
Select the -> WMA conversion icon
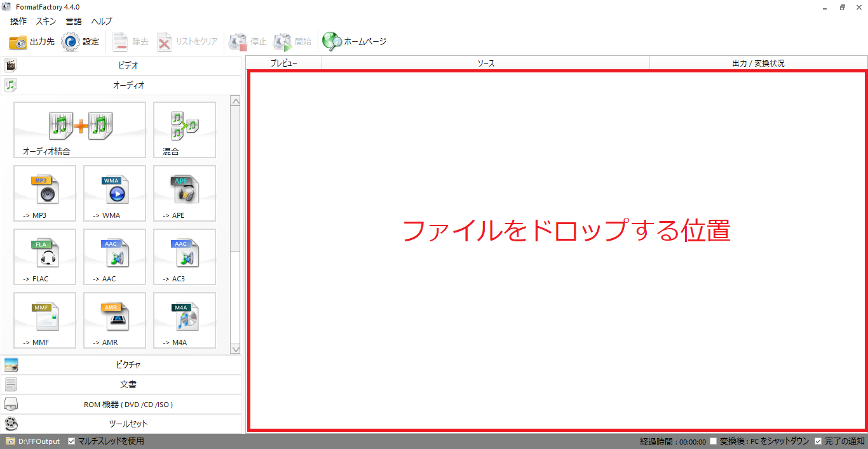click(x=114, y=193)
